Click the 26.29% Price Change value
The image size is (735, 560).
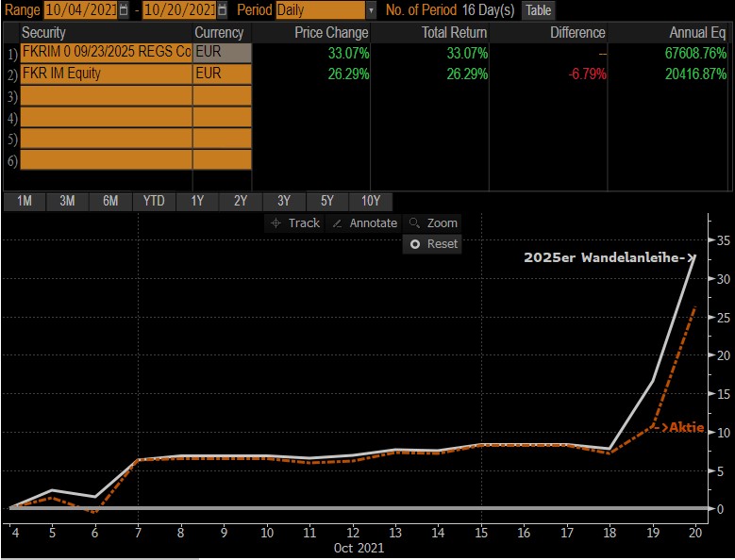click(x=348, y=74)
